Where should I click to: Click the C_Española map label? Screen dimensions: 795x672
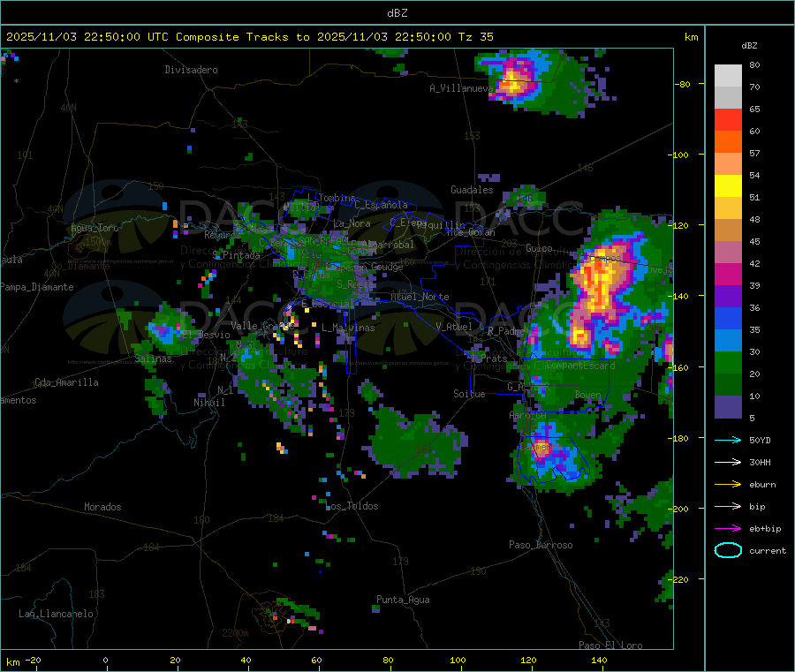pos(382,205)
